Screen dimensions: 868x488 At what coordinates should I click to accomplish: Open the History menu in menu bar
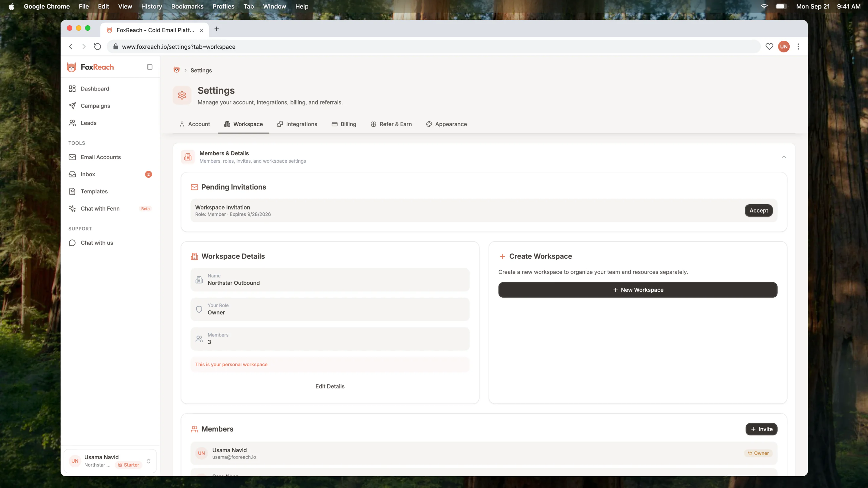coord(152,6)
